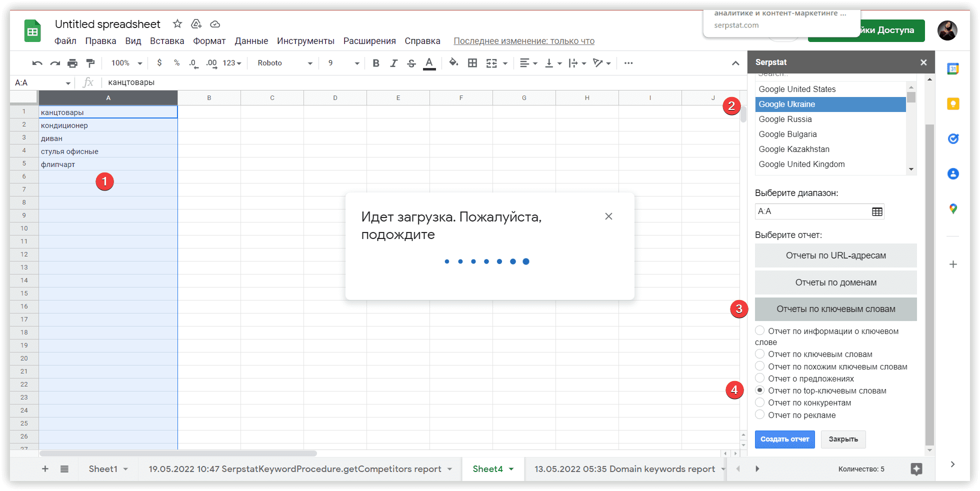Click the Создать отчет button
The image size is (980, 491).
point(784,439)
